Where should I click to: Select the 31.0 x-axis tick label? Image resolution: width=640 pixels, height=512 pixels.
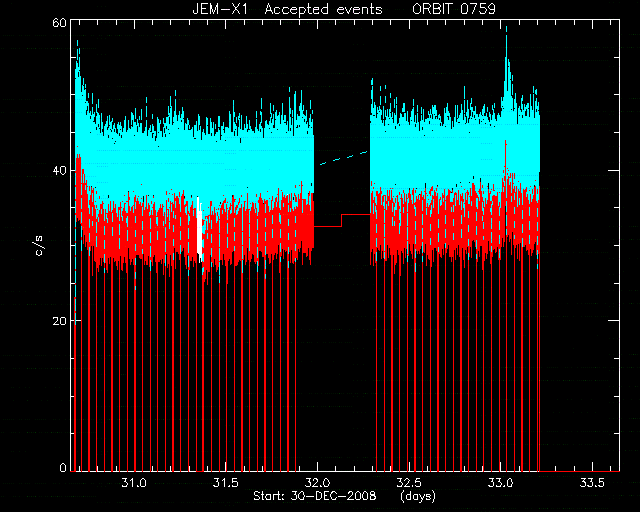pyautogui.click(x=134, y=483)
